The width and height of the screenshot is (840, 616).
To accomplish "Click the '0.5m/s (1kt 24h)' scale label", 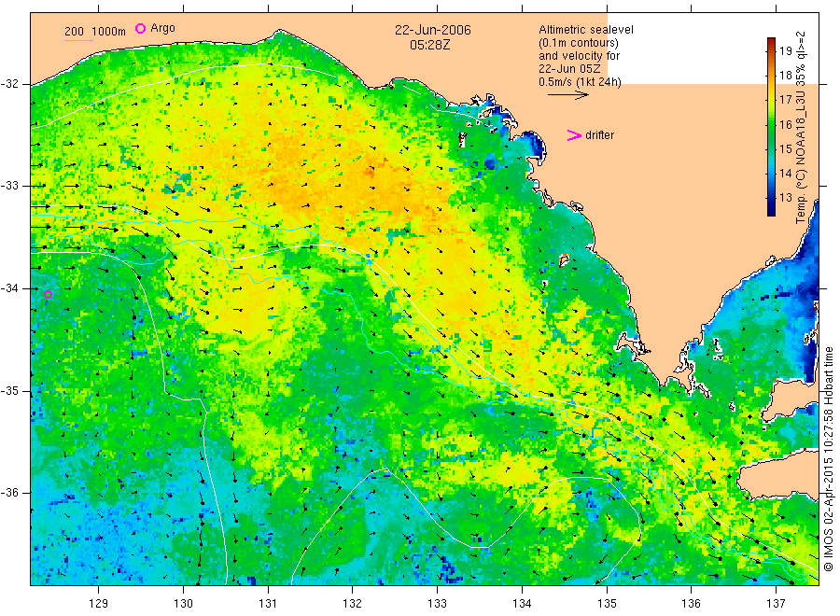I will pos(580,82).
